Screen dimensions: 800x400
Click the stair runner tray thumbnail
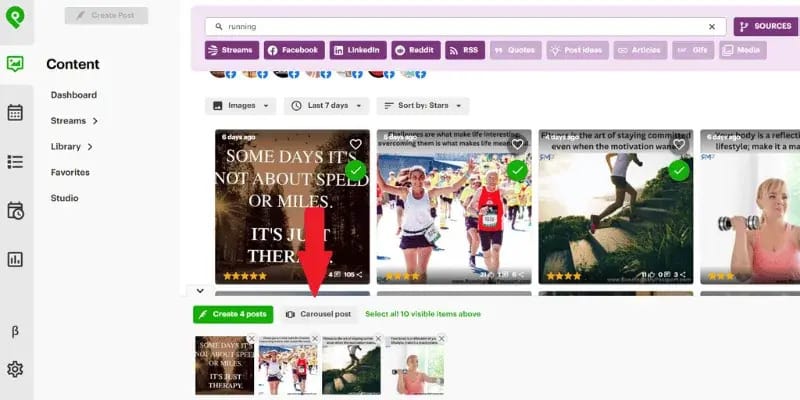point(351,365)
